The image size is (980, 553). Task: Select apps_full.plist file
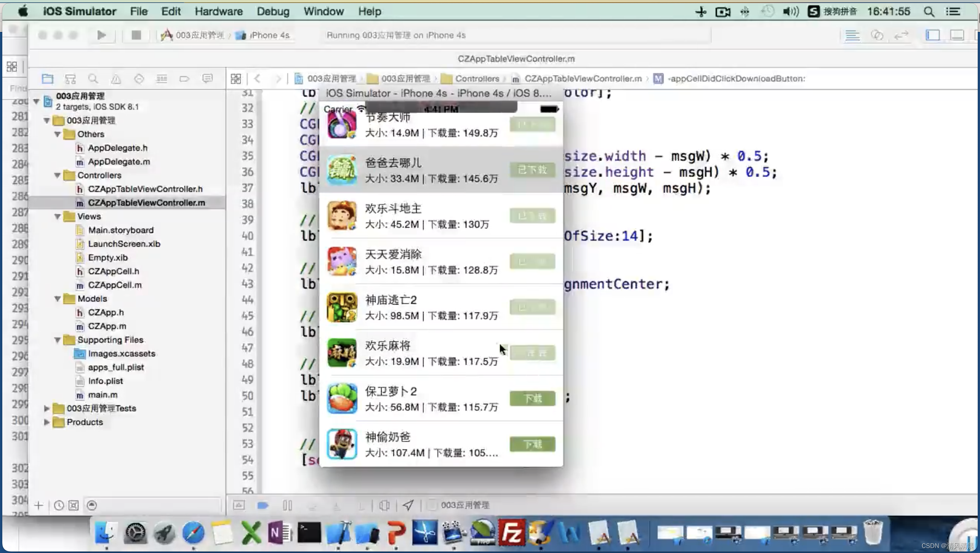click(x=116, y=368)
